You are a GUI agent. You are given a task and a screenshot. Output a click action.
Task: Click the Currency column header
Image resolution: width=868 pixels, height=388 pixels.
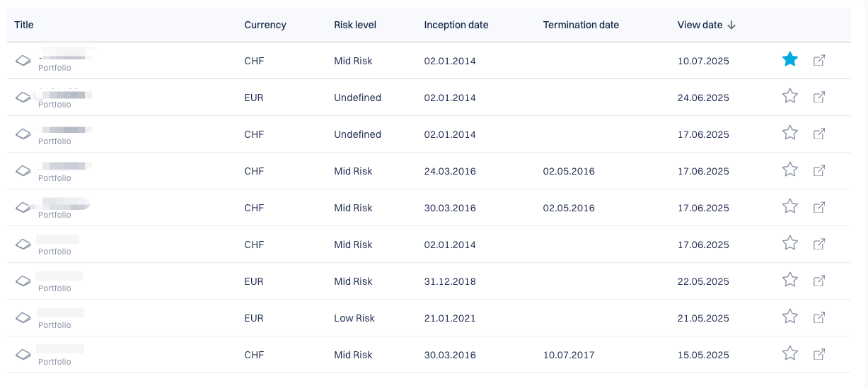tap(265, 25)
